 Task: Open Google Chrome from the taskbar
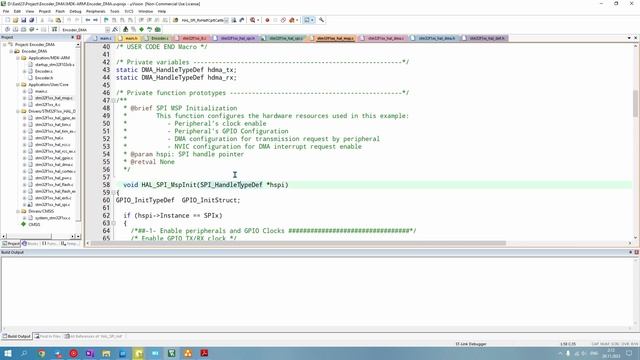click(x=41, y=353)
